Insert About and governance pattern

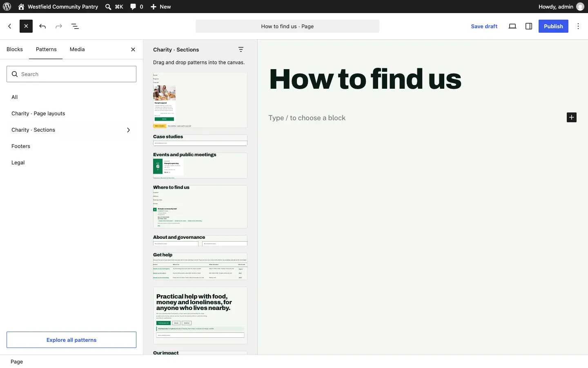[200, 240]
